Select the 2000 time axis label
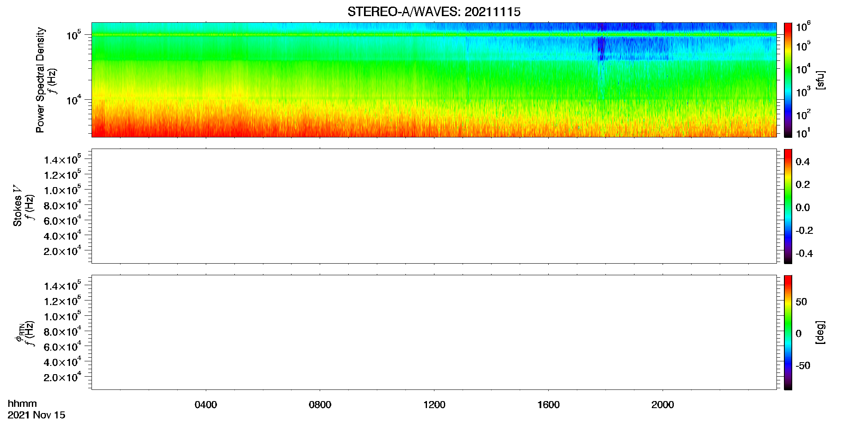Viewport: 868px width, 447px height. (663, 405)
